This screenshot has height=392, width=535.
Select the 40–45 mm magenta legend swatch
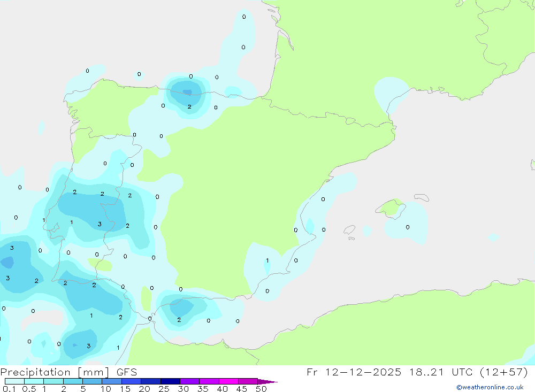[228, 381]
